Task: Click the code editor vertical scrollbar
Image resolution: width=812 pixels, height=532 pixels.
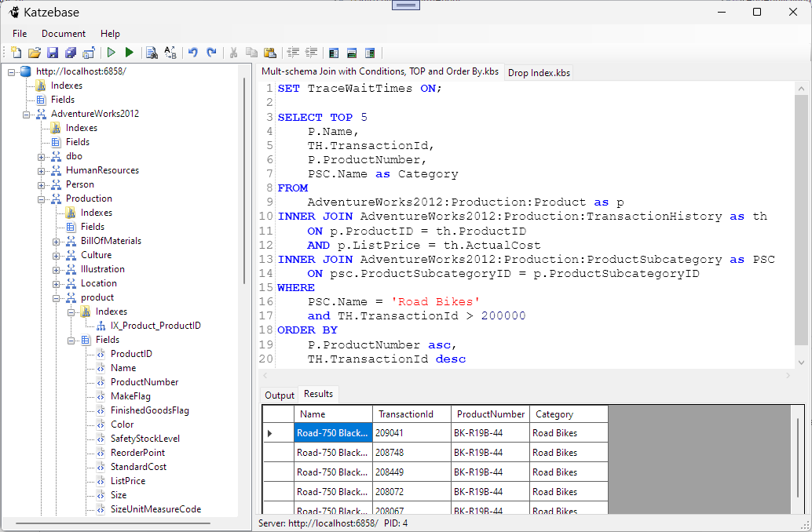Action: (x=801, y=220)
